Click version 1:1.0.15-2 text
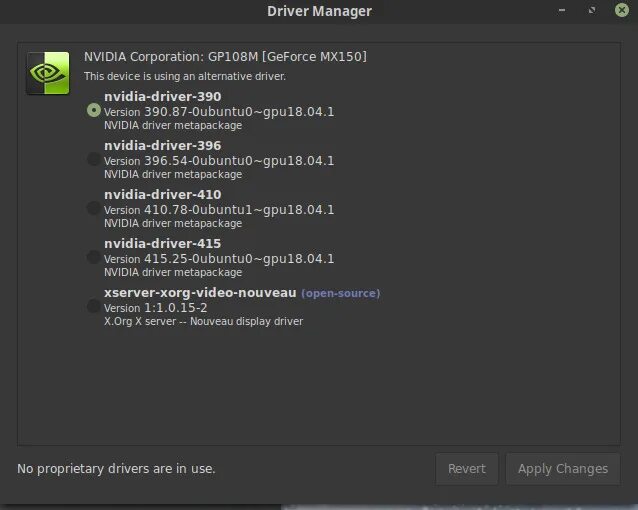 [155, 308]
